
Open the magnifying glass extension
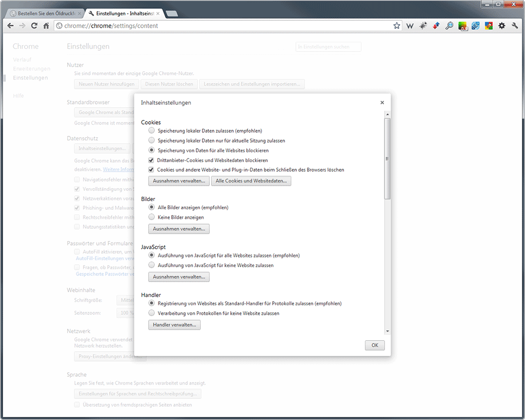coord(449,26)
